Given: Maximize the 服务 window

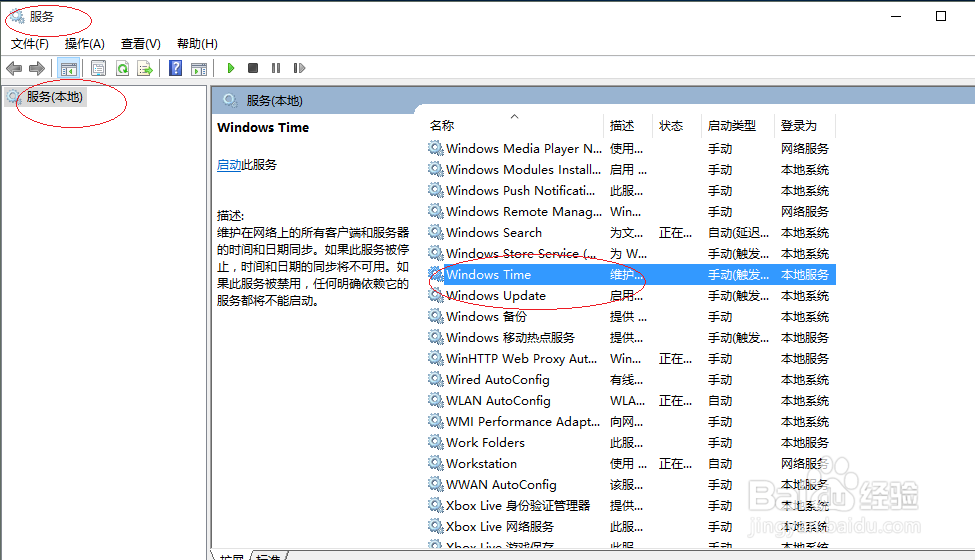Looking at the screenshot, I should (x=941, y=16).
